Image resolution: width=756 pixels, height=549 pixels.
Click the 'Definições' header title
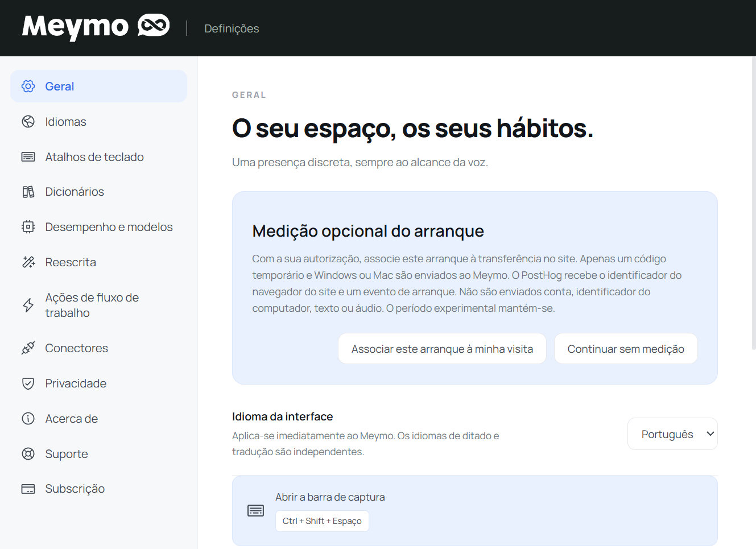pos(232,28)
